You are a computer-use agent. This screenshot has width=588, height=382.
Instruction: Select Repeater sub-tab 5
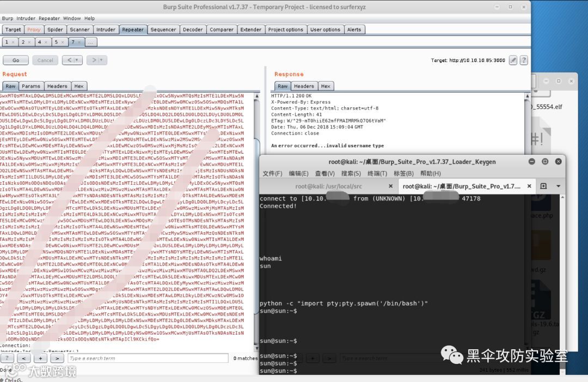pos(56,42)
